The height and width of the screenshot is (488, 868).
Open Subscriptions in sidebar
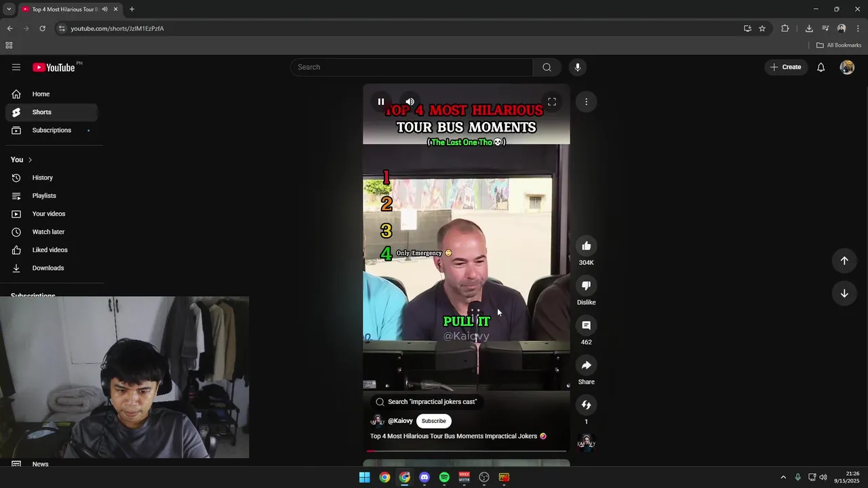52,130
